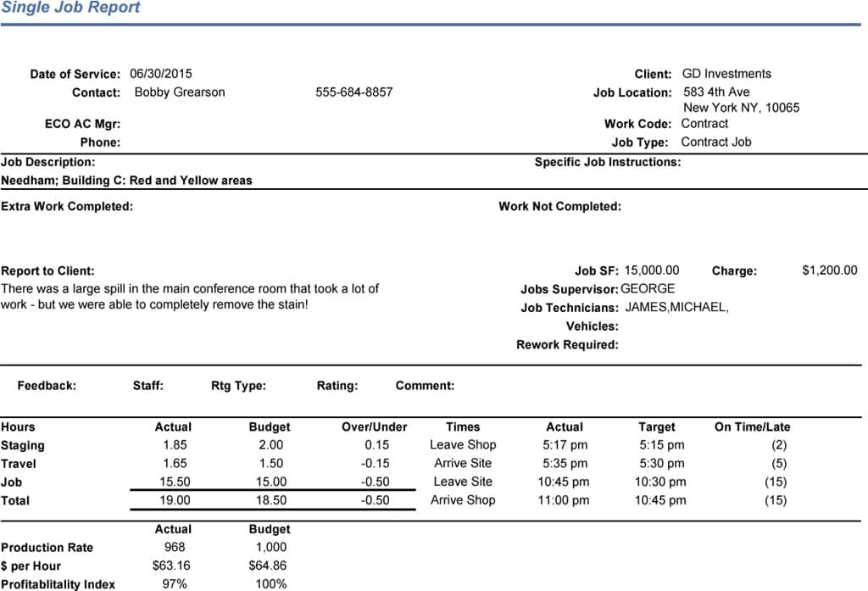The width and height of the screenshot is (868, 591).
Task: Click New York NY, 10065 address line
Action: 741,108
